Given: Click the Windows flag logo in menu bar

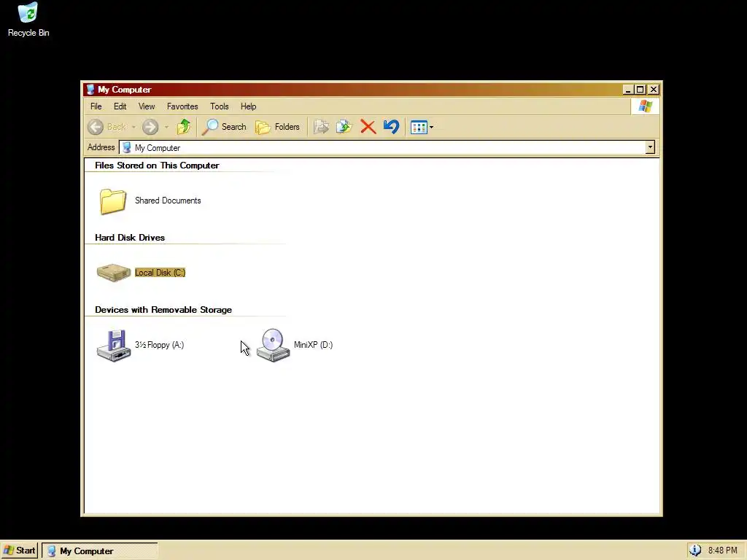Looking at the screenshot, I should (x=645, y=106).
